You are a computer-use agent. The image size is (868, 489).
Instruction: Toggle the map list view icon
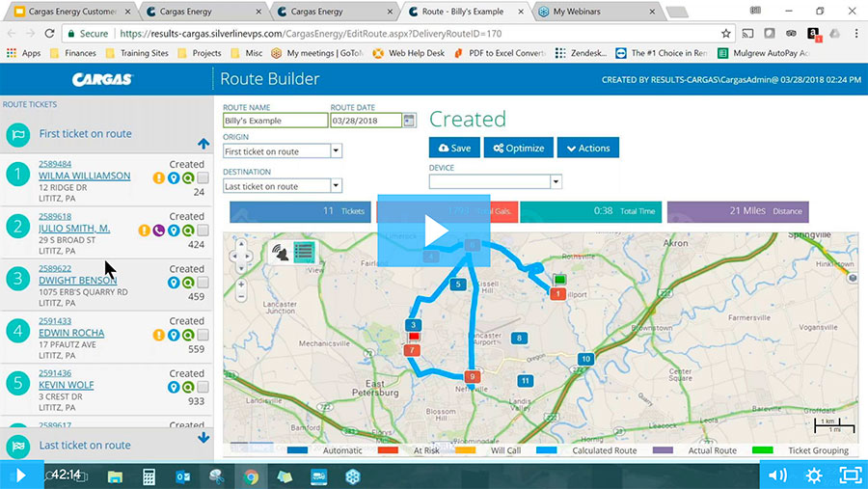[x=304, y=253]
